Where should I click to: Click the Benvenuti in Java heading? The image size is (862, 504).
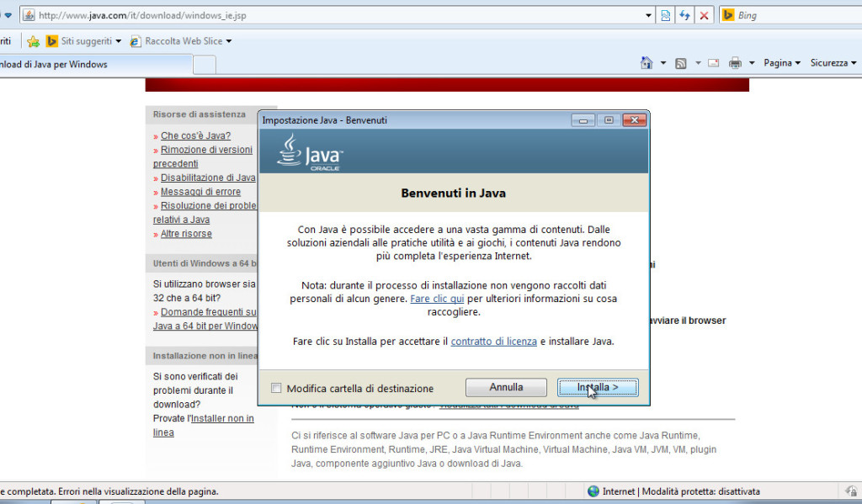point(454,194)
